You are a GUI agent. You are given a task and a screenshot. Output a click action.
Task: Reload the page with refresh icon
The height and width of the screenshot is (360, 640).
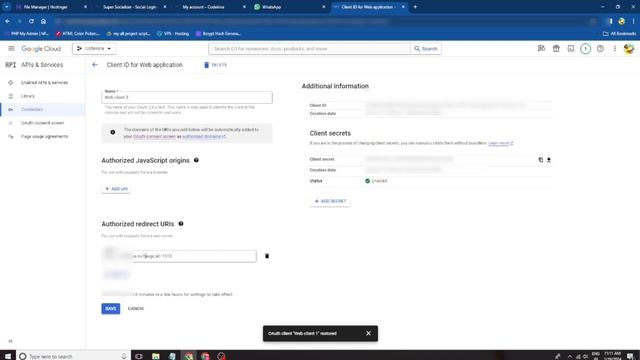[31, 21]
